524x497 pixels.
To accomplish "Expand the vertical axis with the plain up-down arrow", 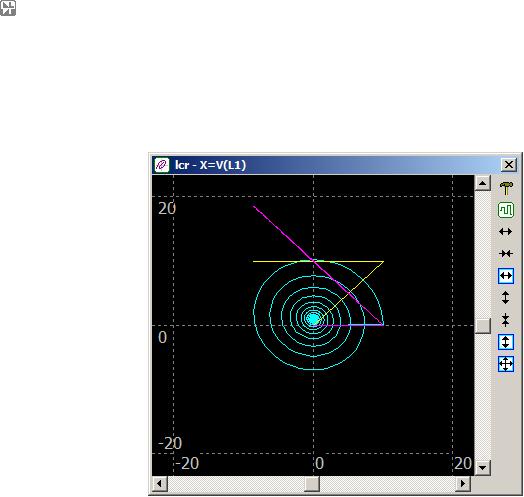I will (505, 297).
